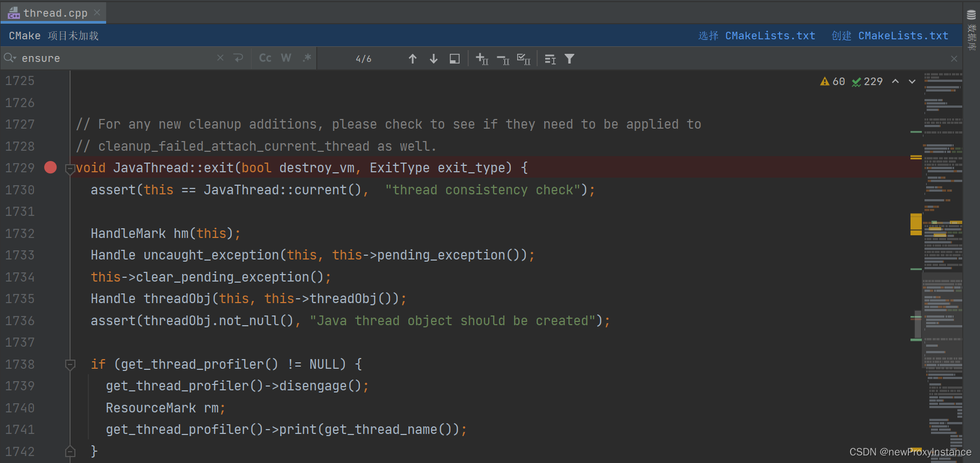980x463 pixels.
Task: Click the 229 typos indicator
Action: (x=867, y=81)
